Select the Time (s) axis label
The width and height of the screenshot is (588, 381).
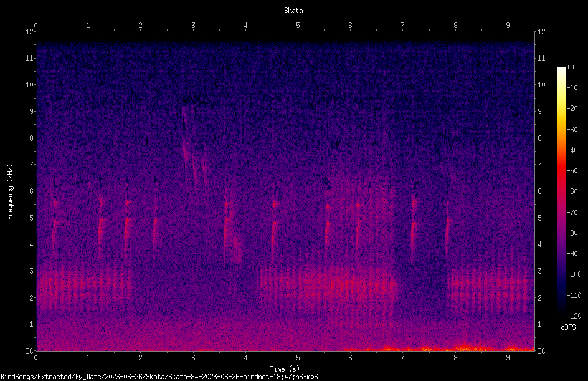285,369
